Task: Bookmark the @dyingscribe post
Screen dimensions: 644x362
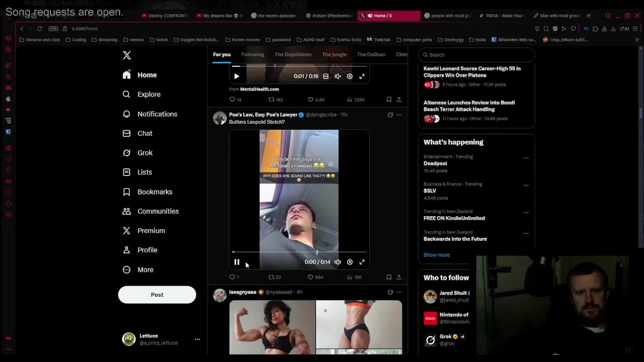Action: 389,277
